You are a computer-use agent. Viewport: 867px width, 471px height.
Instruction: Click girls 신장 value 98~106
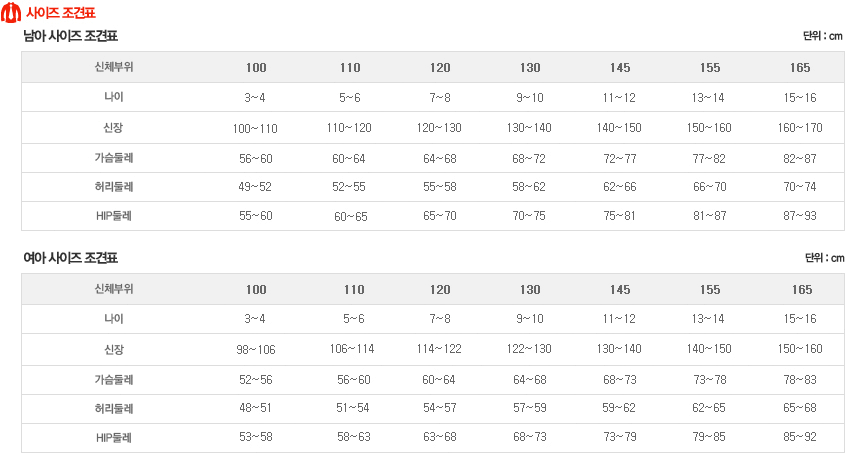click(x=255, y=349)
